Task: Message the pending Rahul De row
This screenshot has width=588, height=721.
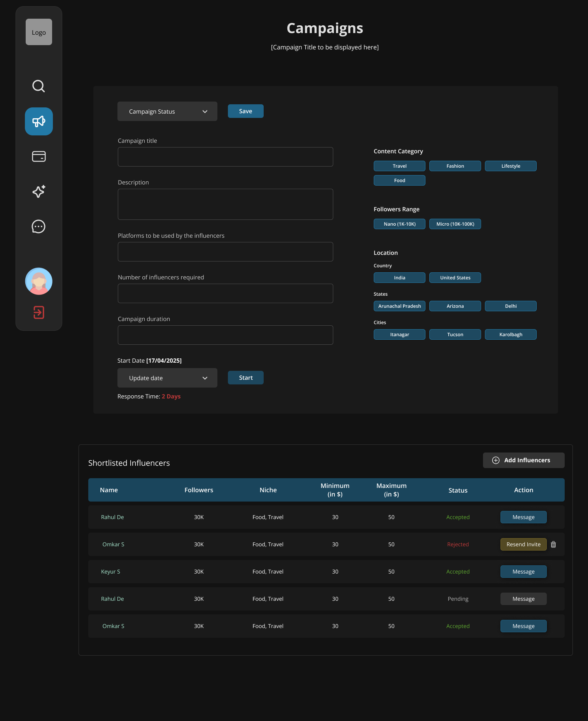Action: (x=523, y=599)
